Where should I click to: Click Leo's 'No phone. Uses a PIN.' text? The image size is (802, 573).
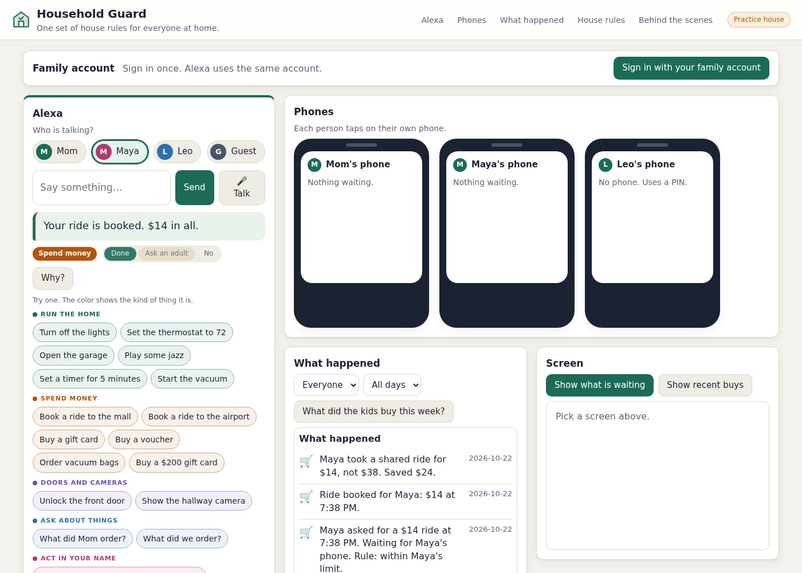tap(642, 182)
